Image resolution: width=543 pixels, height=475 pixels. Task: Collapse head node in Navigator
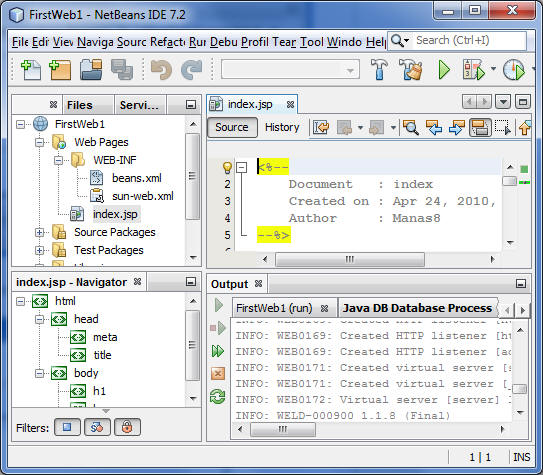(x=40, y=319)
